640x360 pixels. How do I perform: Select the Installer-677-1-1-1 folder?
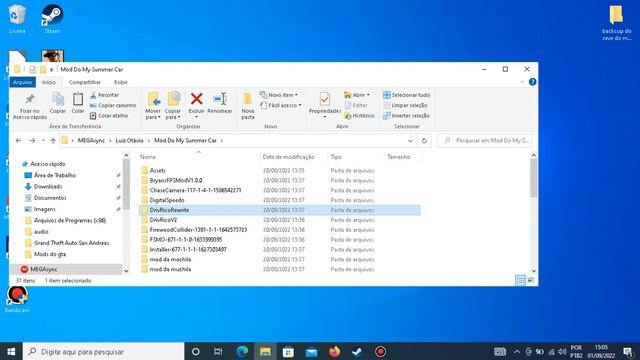pyautogui.click(x=188, y=249)
